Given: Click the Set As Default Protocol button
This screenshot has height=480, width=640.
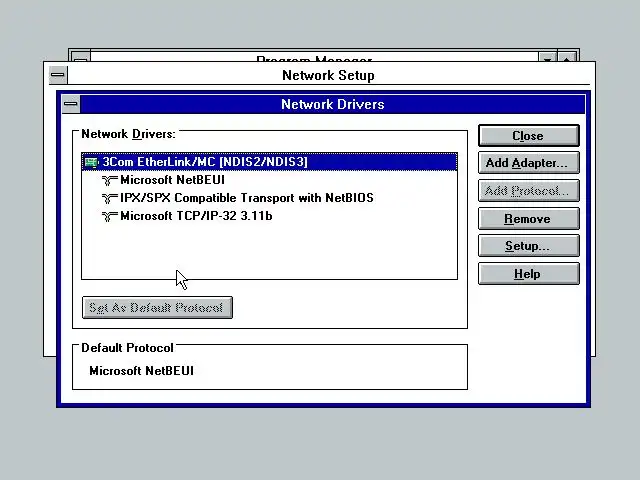Looking at the screenshot, I should [x=158, y=307].
